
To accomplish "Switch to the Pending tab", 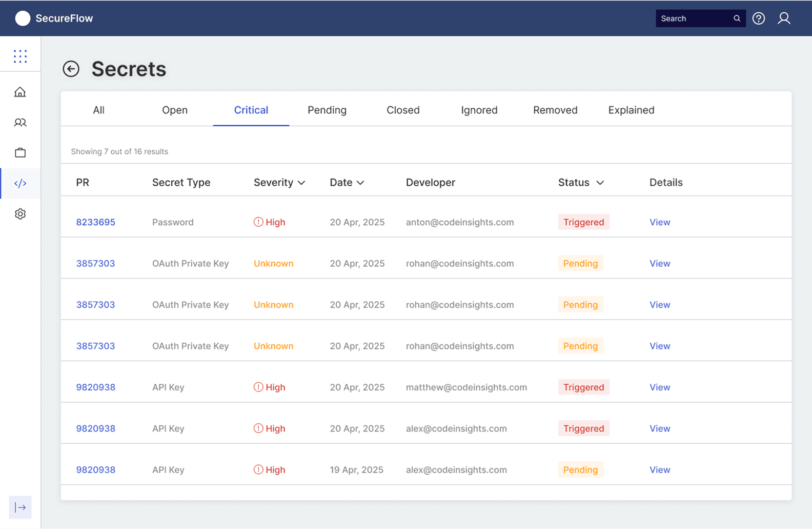I will tap(327, 110).
